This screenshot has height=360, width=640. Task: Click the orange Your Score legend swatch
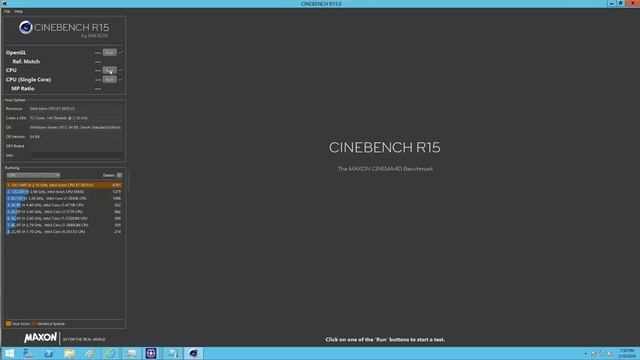coord(8,324)
